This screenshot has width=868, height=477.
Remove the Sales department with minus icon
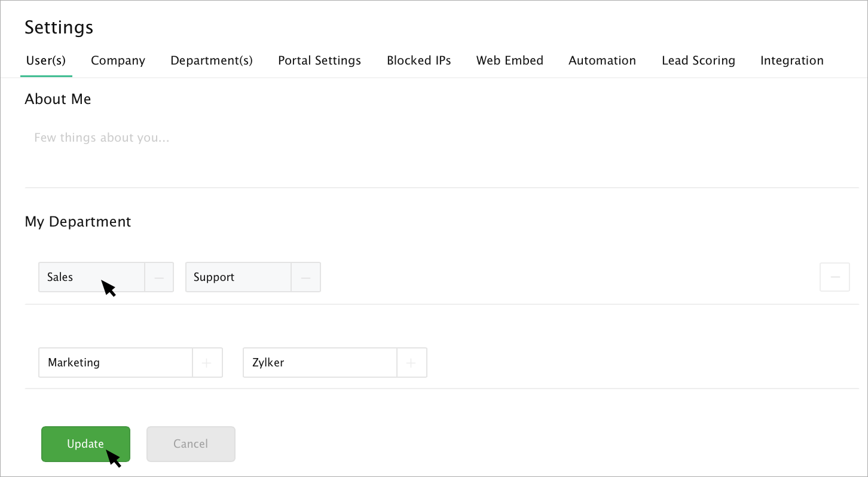click(x=159, y=277)
